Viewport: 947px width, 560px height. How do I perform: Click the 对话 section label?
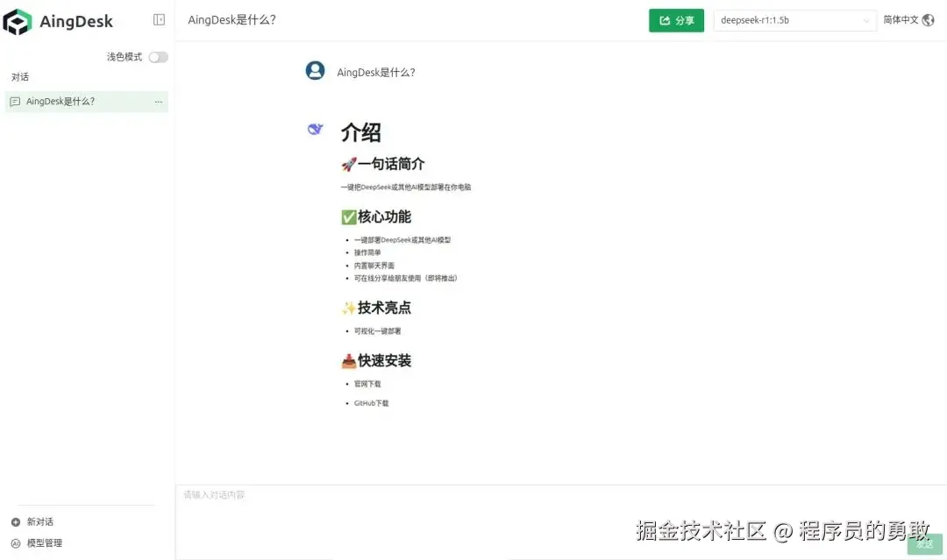20,76
